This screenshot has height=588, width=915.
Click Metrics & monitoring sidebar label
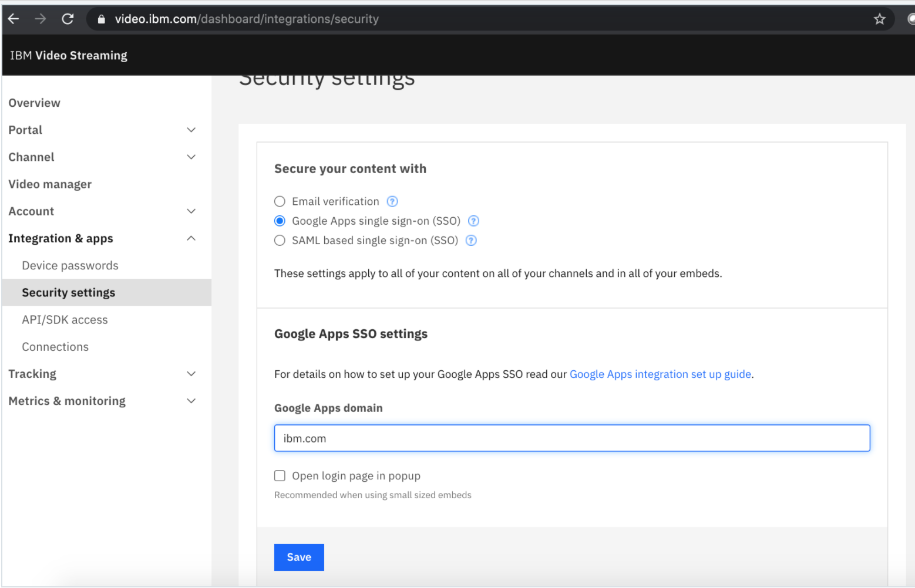67,401
